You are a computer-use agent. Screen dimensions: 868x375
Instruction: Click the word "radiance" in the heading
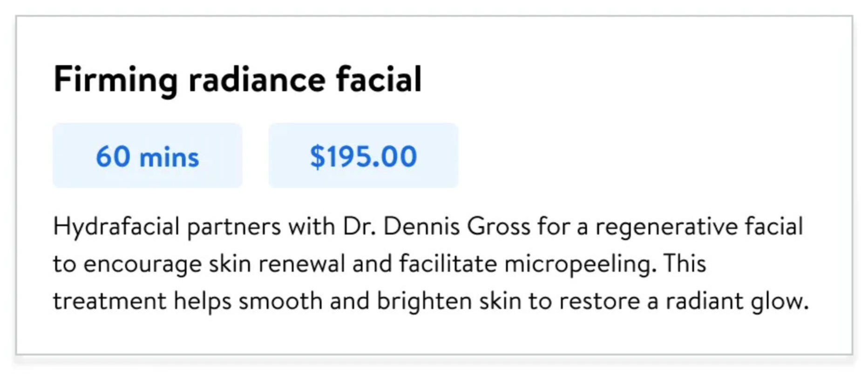click(x=257, y=80)
